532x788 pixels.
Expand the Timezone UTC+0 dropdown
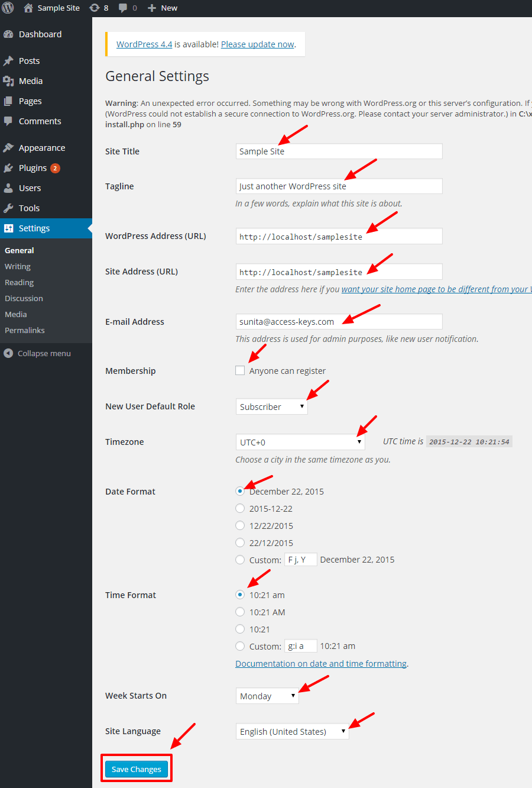300,442
